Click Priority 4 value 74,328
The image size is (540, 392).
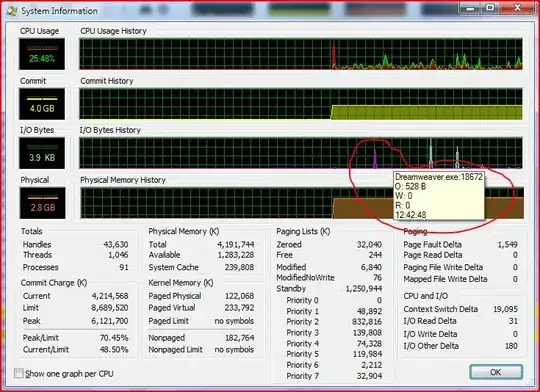(x=369, y=343)
